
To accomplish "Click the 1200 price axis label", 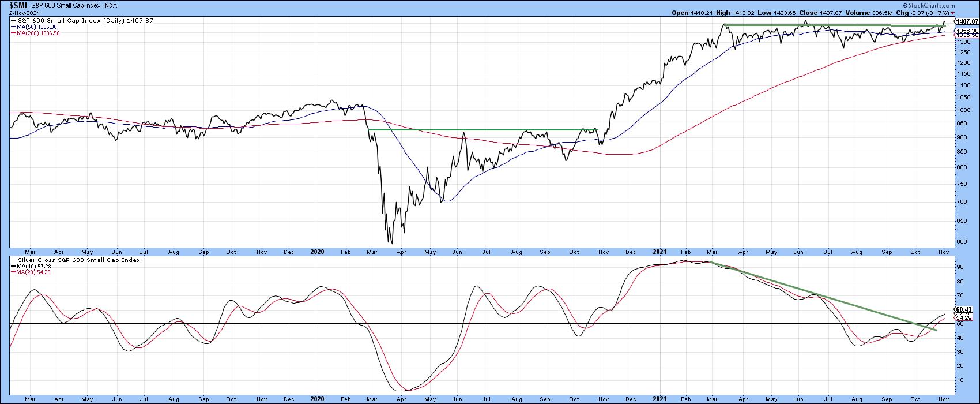I will (x=963, y=62).
